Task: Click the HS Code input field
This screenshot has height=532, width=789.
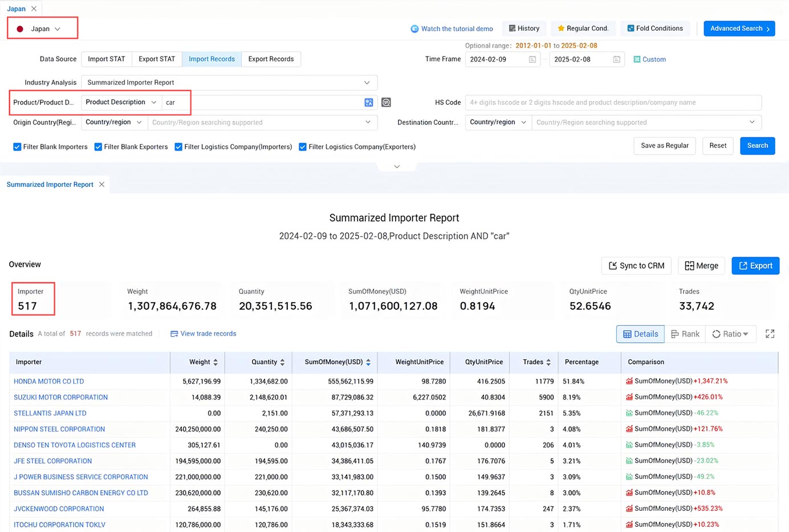Action: [613, 103]
